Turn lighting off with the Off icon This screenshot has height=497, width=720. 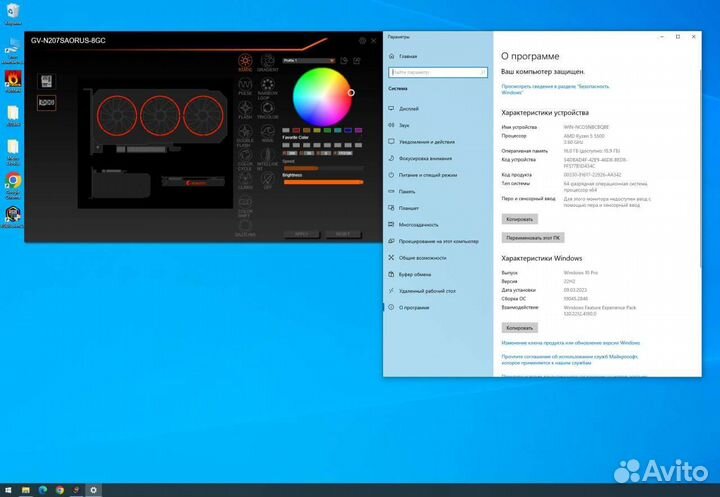[268, 179]
